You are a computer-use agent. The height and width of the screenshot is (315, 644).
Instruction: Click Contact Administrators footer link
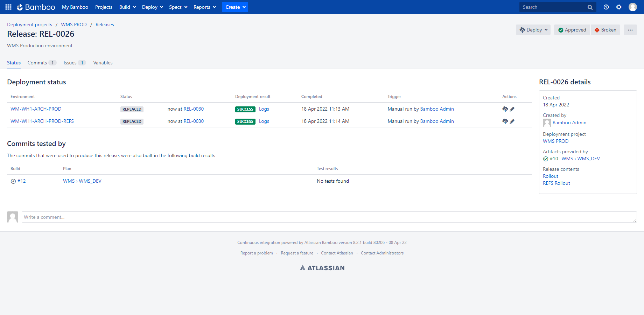pos(382,253)
